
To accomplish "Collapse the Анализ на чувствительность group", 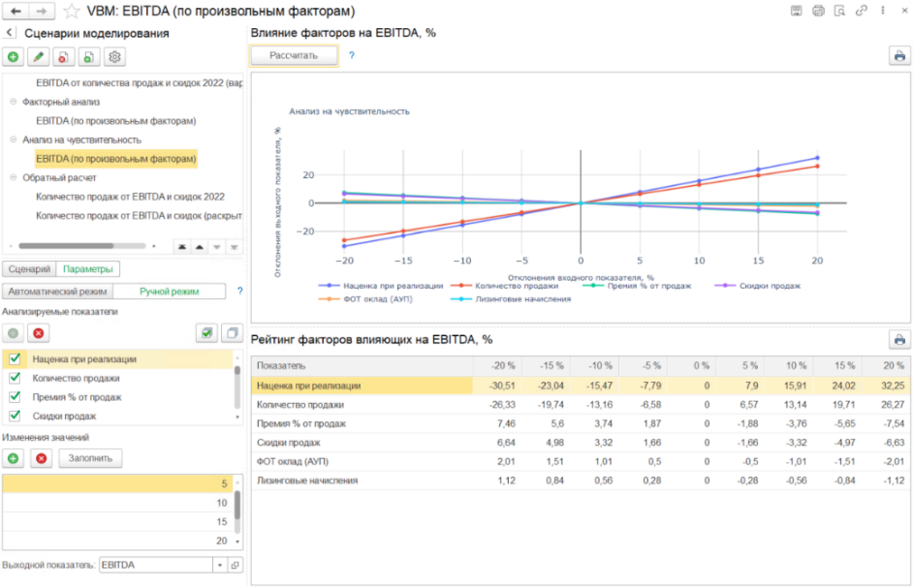I will pos(14,139).
